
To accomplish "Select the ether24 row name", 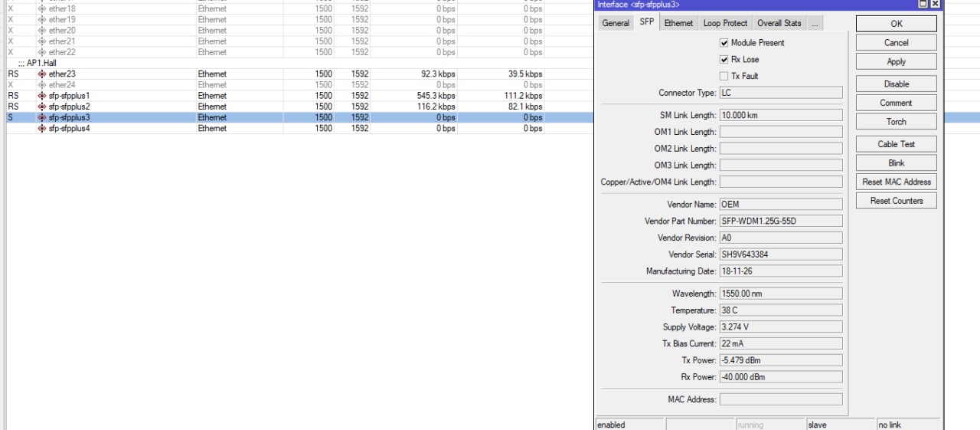I will (x=62, y=85).
